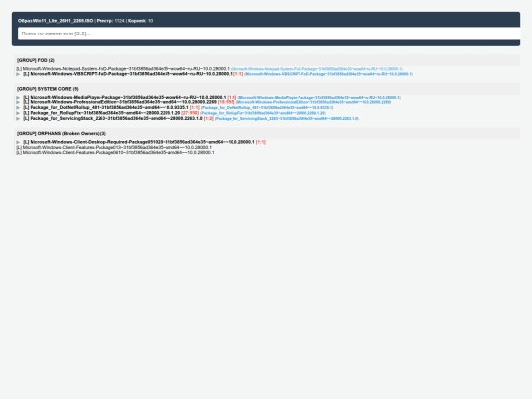Click the blue VBSCRIPT-FoD-Package link
The image size is (532, 399).
(329, 74)
